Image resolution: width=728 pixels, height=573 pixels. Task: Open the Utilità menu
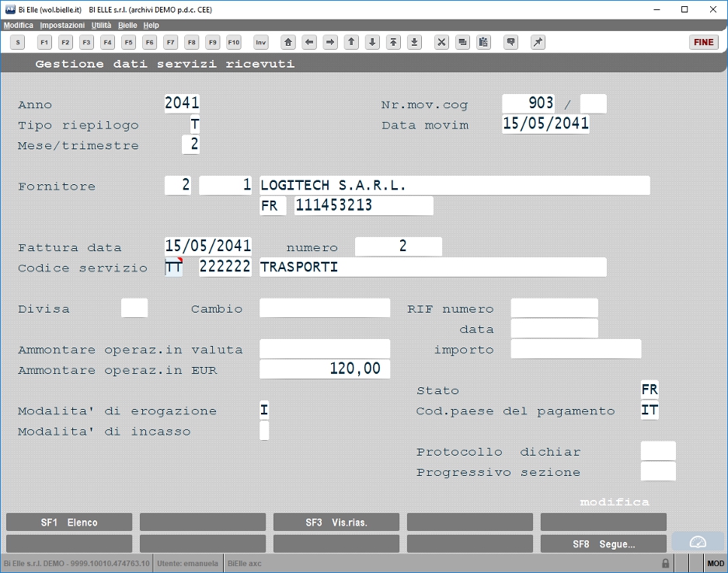pyautogui.click(x=101, y=25)
